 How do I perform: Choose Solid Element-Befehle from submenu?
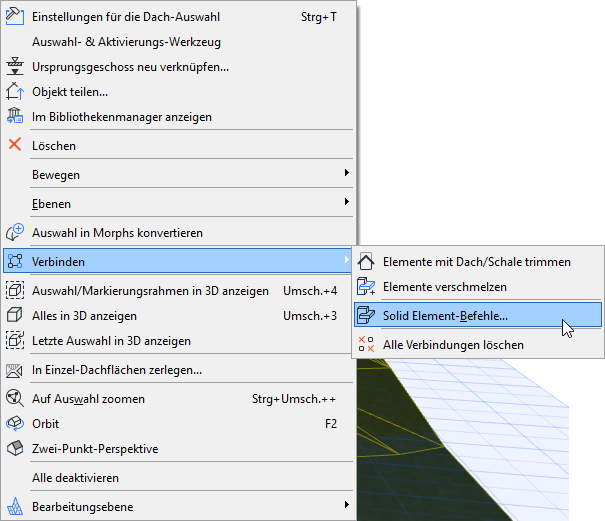pos(445,316)
